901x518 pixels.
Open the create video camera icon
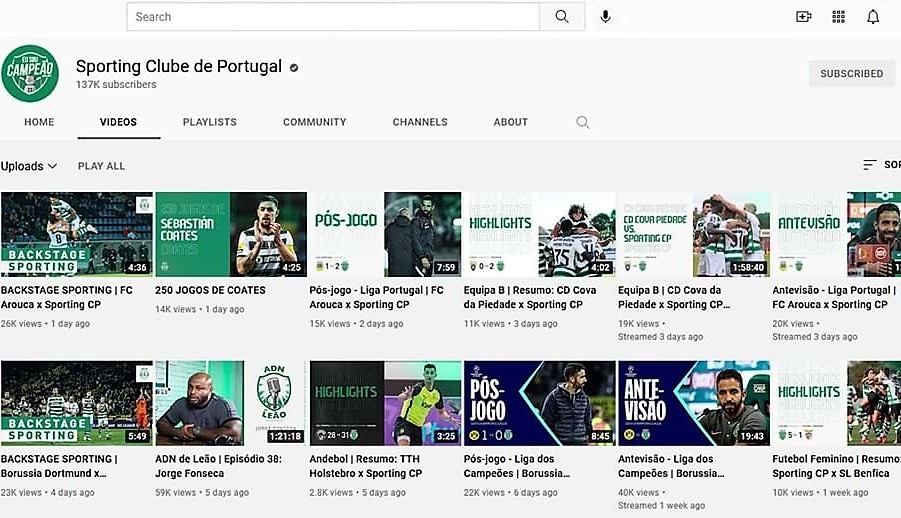(803, 17)
